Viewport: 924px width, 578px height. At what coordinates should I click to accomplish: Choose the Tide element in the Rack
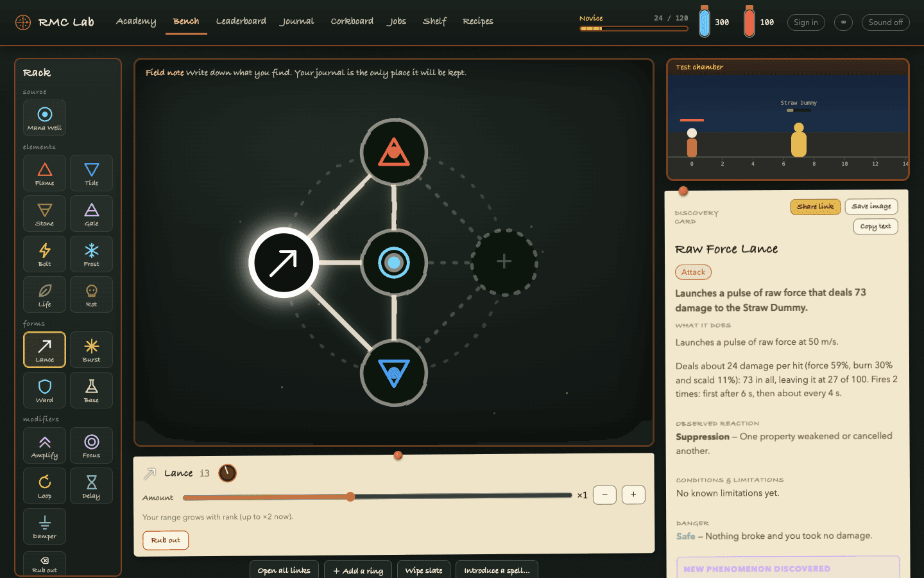coord(91,173)
